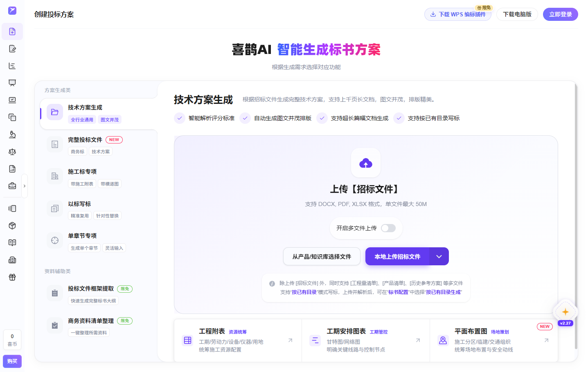Click the side panel layout sidebar icon
588x372 pixels.
pyautogui.click(x=12, y=208)
